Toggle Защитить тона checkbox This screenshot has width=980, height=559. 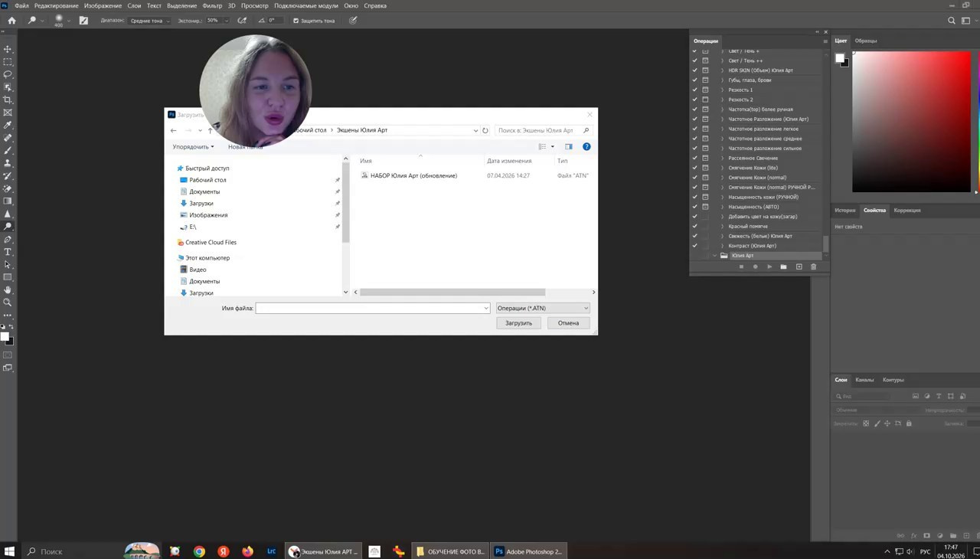click(x=296, y=21)
